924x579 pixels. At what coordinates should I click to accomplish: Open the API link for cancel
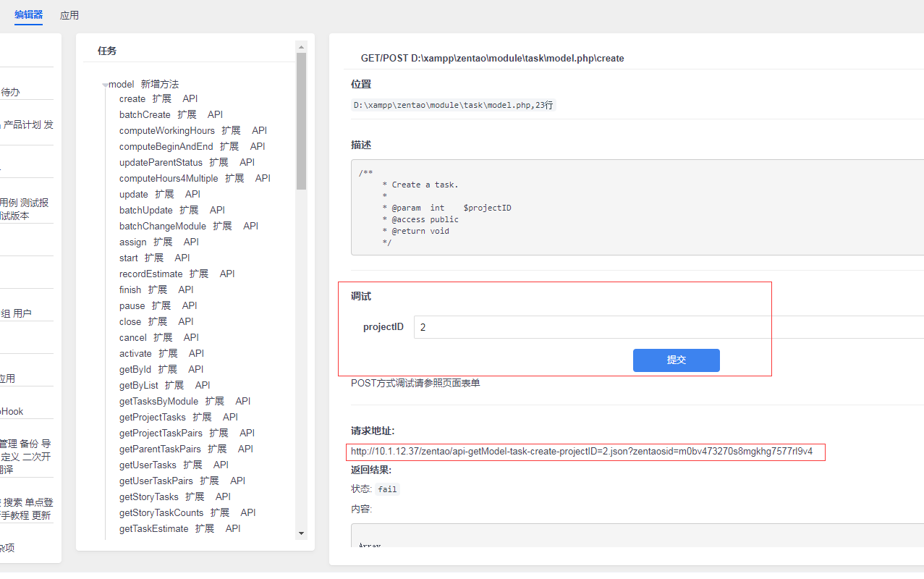coord(191,337)
